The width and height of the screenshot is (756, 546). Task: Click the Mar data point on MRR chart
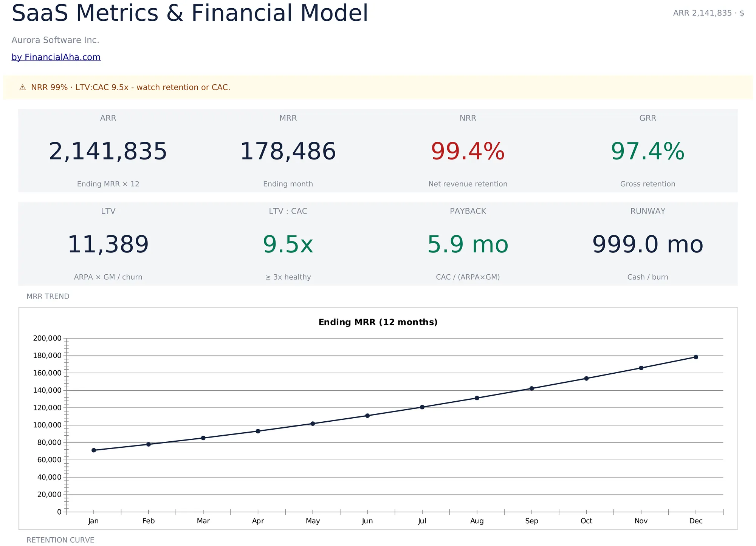[203, 438]
